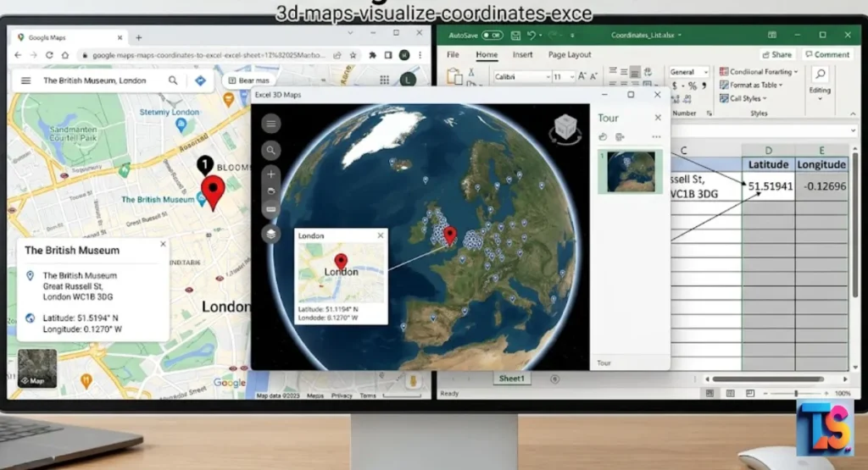Click Excel horizontal scrollbar
Viewport: 868px width, 470px height.
[x=768, y=379]
